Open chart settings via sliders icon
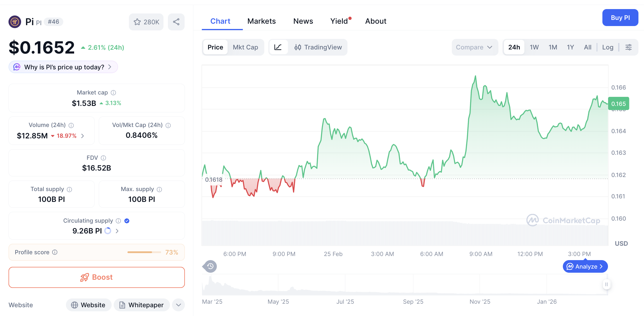644x316 pixels. pos(628,47)
